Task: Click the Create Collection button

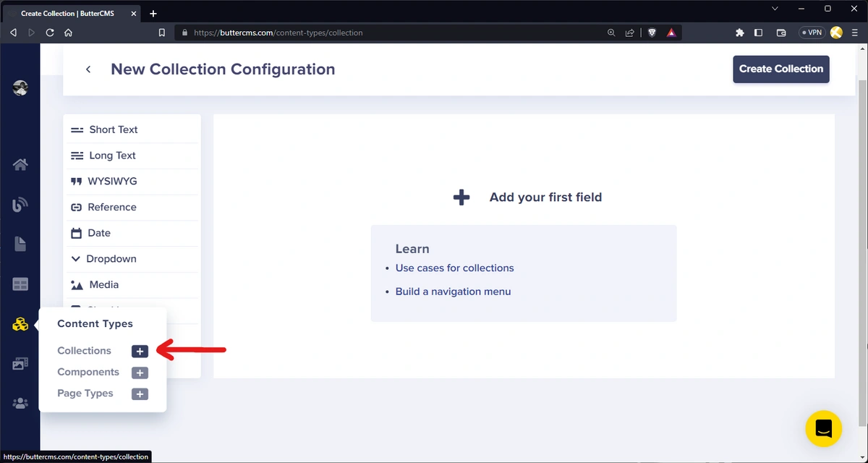Action: tap(781, 69)
